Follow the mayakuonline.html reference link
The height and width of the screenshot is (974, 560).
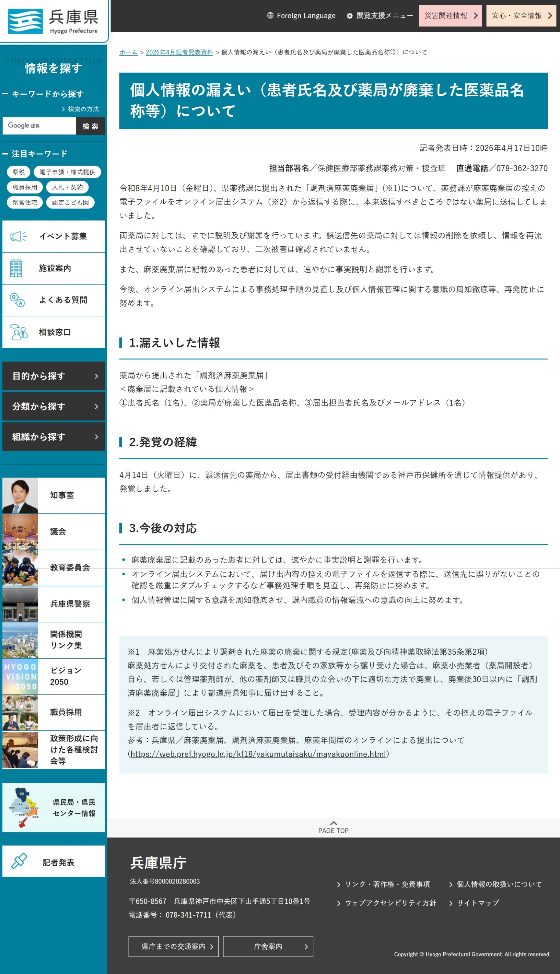click(258, 754)
